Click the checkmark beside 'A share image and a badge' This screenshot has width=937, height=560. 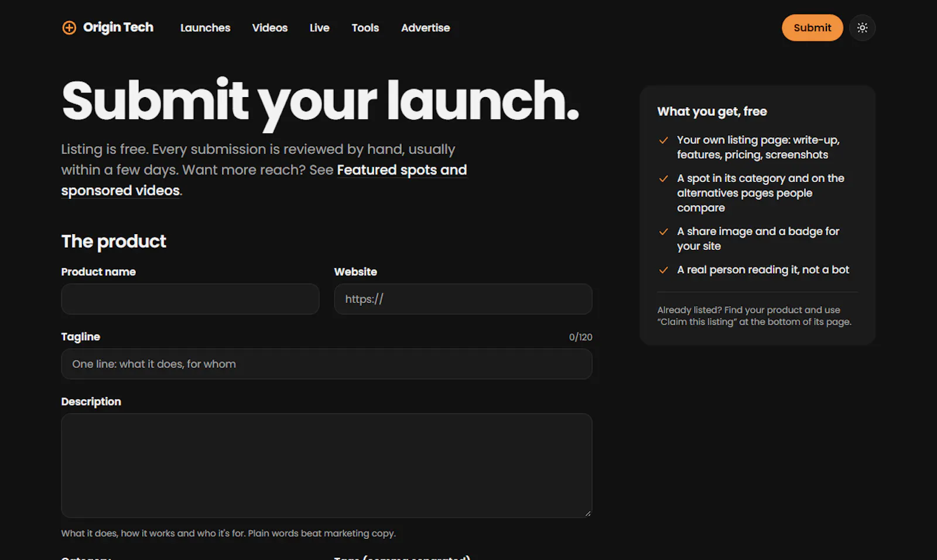tap(664, 232)
